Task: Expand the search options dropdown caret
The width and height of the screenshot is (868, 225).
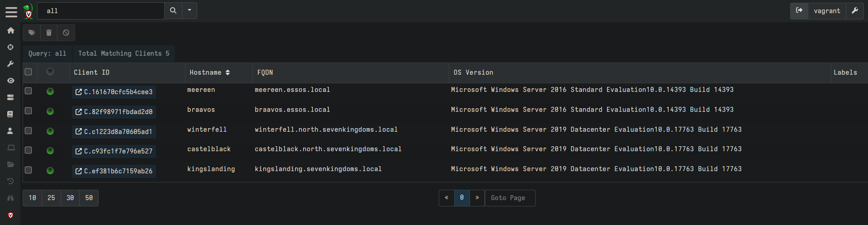Action: (190, 10)
